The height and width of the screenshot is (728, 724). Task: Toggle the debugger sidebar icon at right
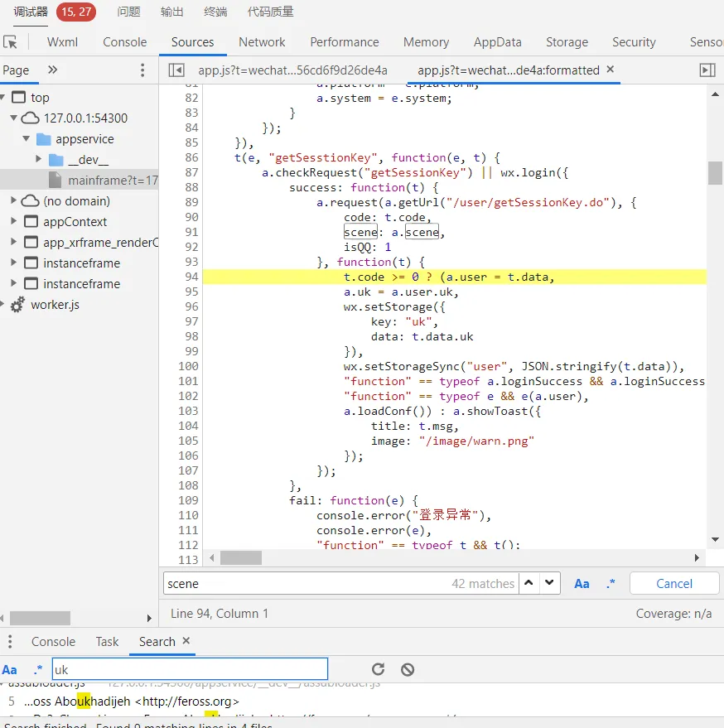[707, 70]
